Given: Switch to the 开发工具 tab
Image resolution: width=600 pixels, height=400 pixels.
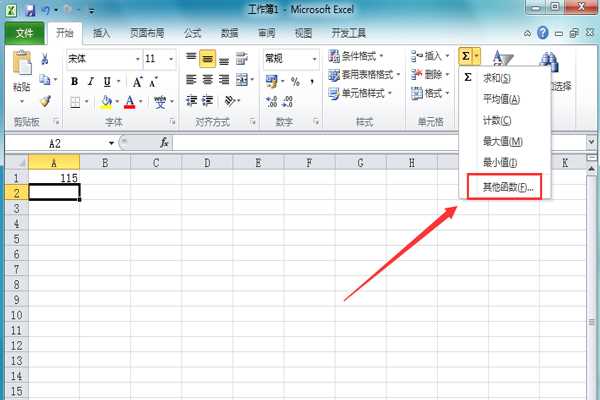Looking at the screenshot, I should 349,33.
